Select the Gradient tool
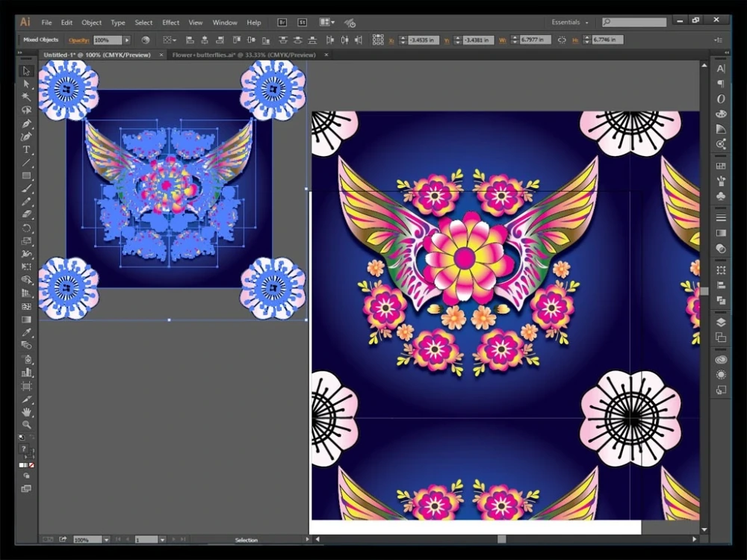The image size is (747, 560). (26, 319)
